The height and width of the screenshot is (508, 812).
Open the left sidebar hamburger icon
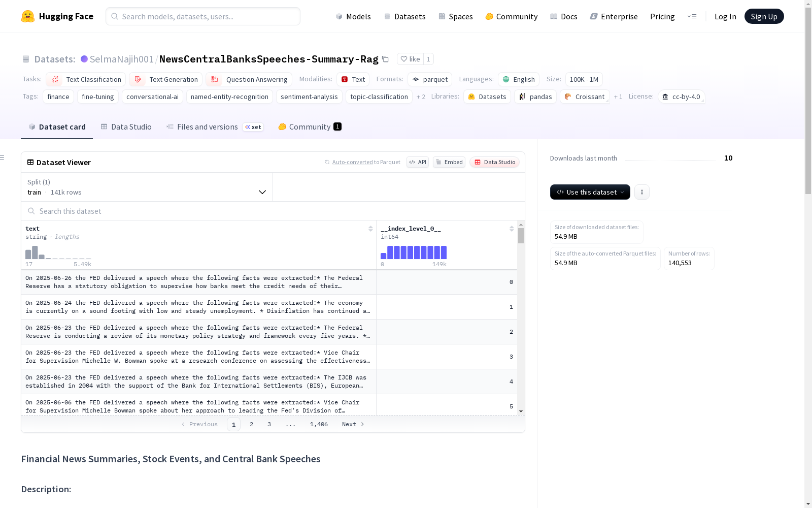click(2, 157)
